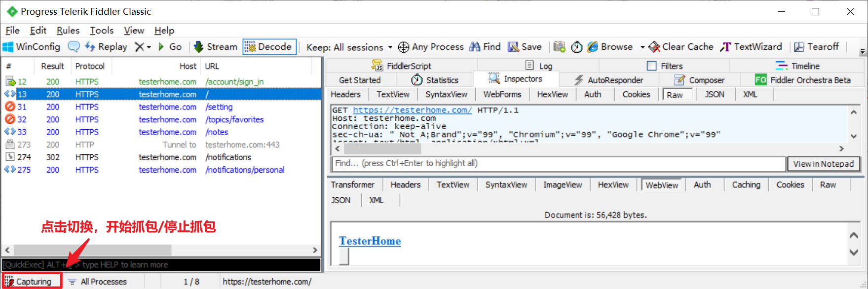Click the camera screenshot icon

559,47
